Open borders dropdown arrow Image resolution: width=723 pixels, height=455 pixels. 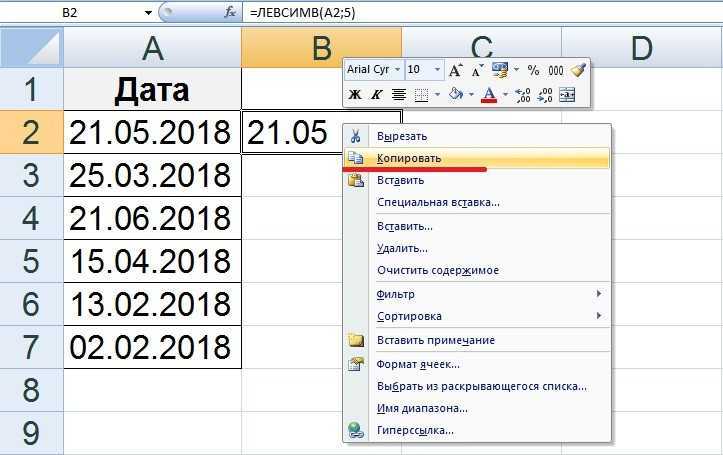[437, 95]
